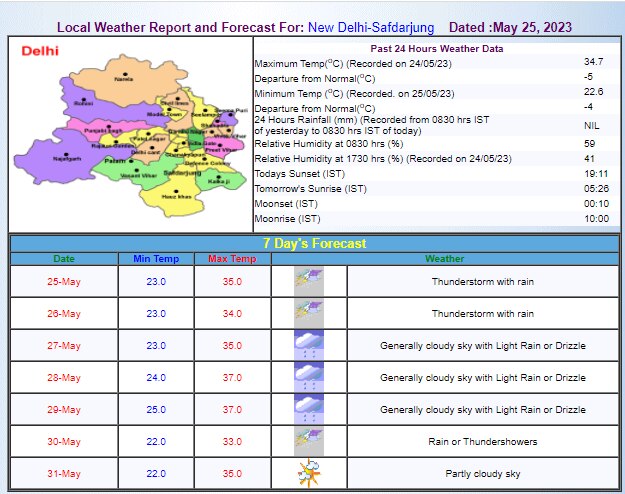Viewport: 625px width, 494px height.
Task: Select the 31-May date cell
Action: click(x=64, y=473)
